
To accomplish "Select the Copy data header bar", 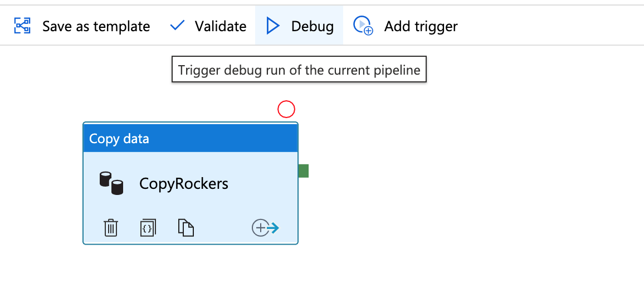I will pyautogui.click(x=191, y=139).
